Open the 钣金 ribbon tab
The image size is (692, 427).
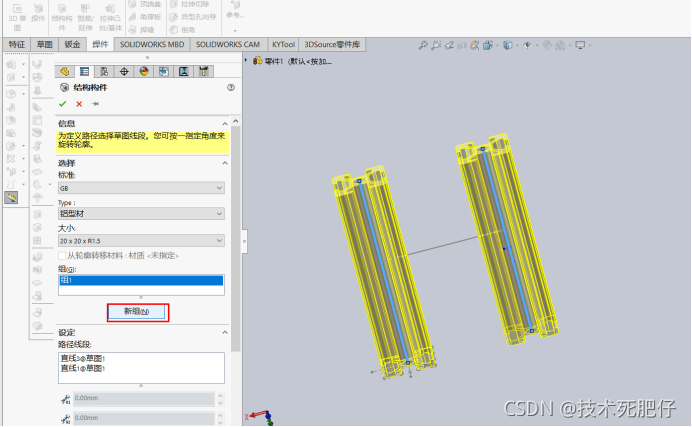72,45
